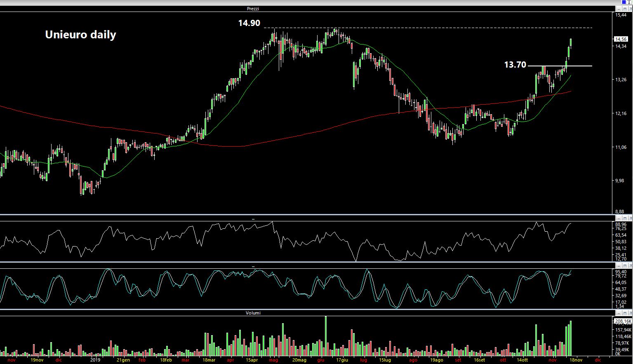This screenshot has height=364, width=633.
Task: Maximize the Prezzi price pane
Action: 625,9
